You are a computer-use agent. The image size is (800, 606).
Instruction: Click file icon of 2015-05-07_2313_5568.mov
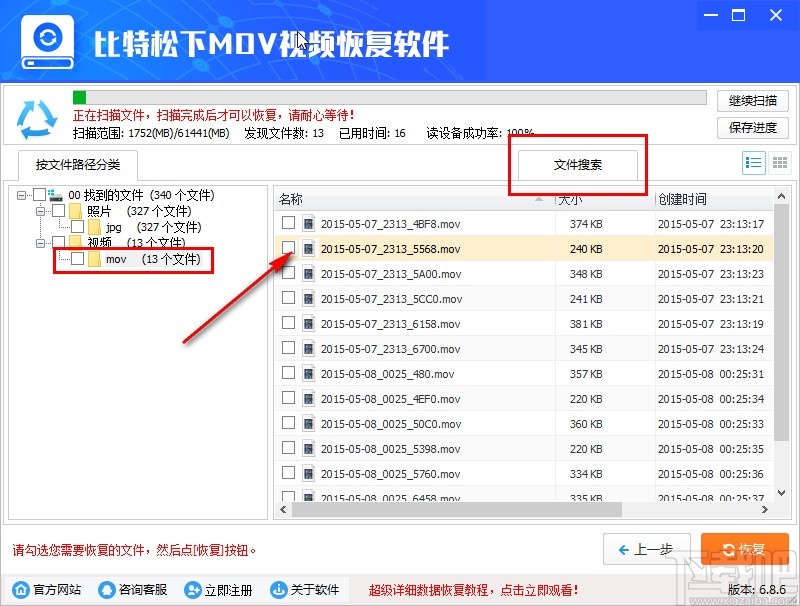pos(308,248)
